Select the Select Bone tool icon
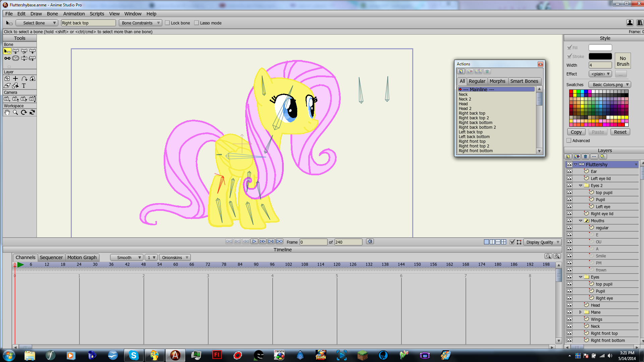 tap(7, 51)
